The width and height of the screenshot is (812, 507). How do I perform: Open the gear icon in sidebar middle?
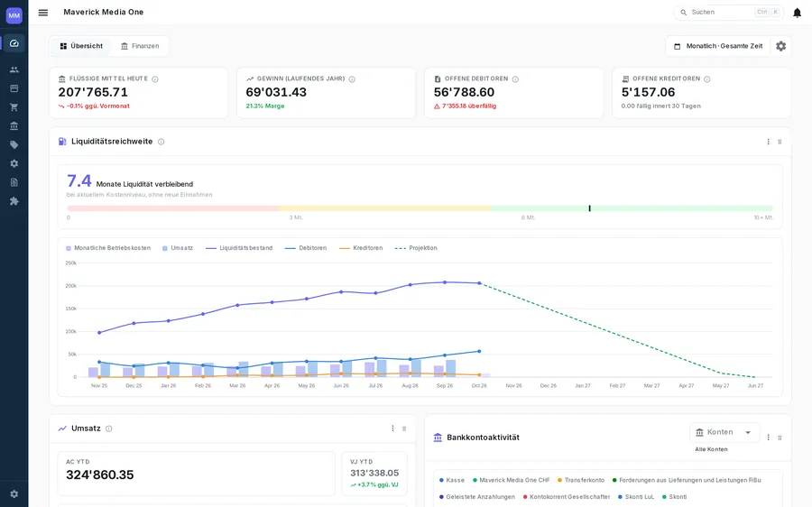14,163
